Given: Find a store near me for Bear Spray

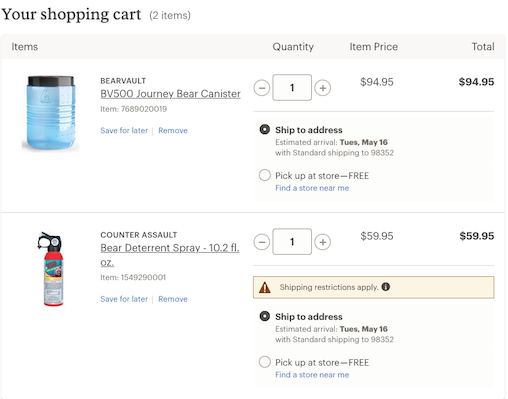Looking at the screenshot, I should pyautogui.click(x=312, y=375).
